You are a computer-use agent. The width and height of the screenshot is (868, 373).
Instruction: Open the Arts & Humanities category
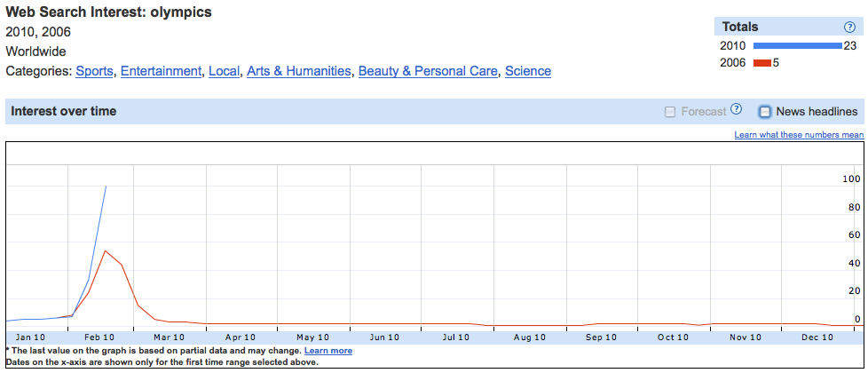coord(298,71)
